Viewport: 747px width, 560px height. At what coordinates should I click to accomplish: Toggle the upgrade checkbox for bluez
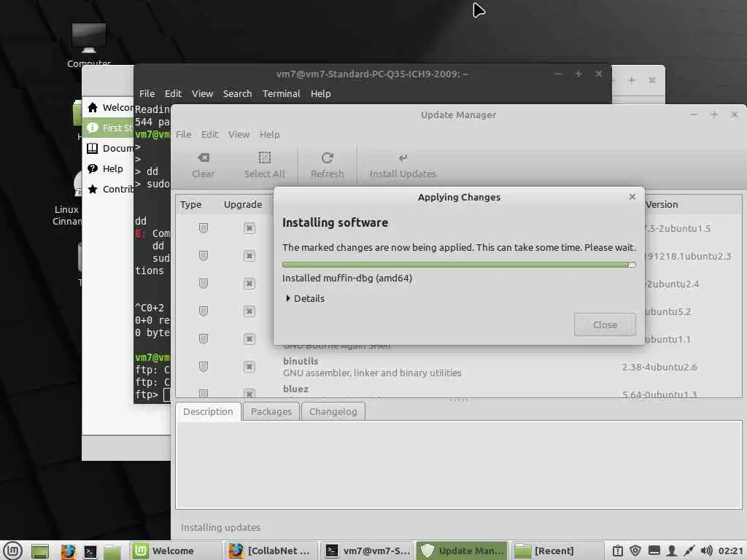pos(249,393)
